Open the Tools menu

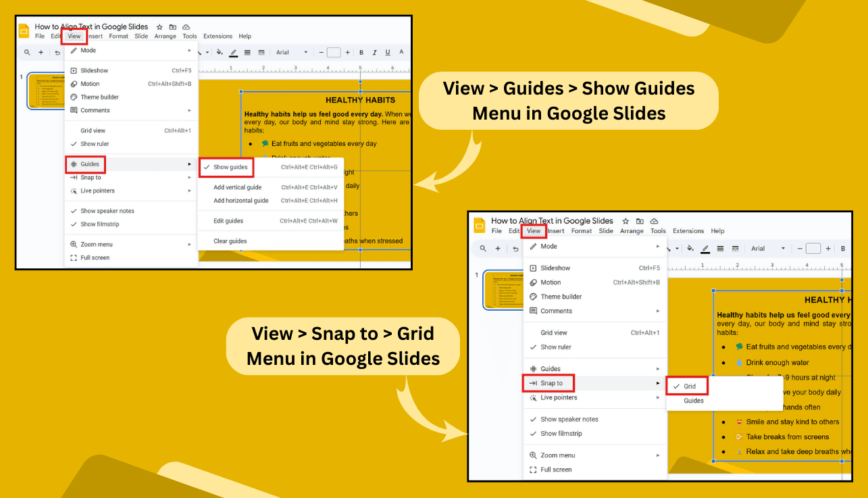coord(189,36)
